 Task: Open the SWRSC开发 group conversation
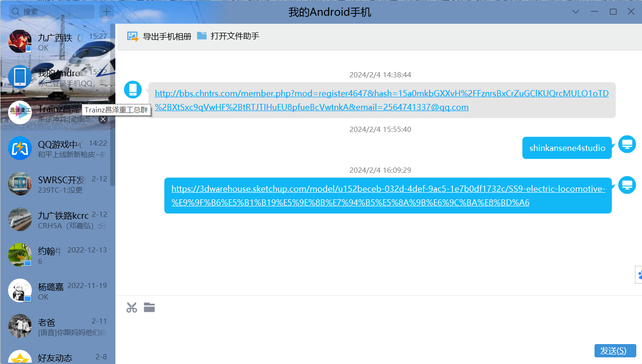57,184
